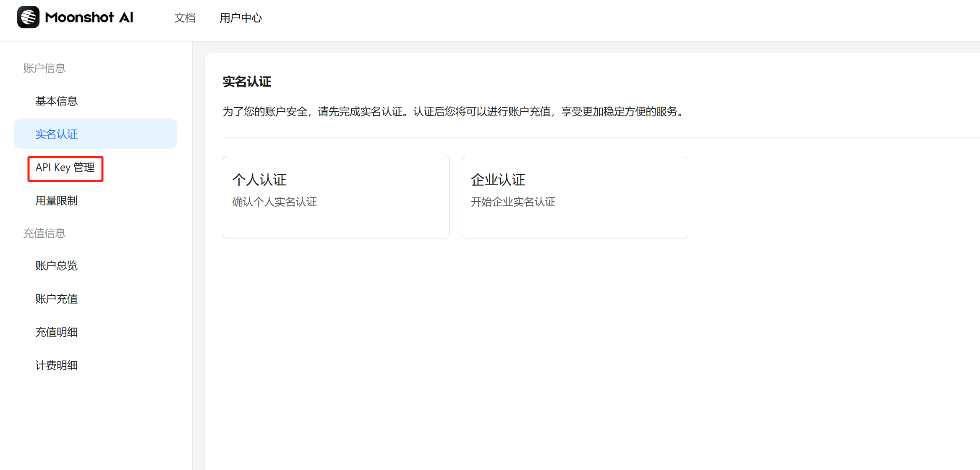Click the Moonshot AI brand name text
Screen dimensions: 980x470
pyautogui.click(x=89, y=17)
